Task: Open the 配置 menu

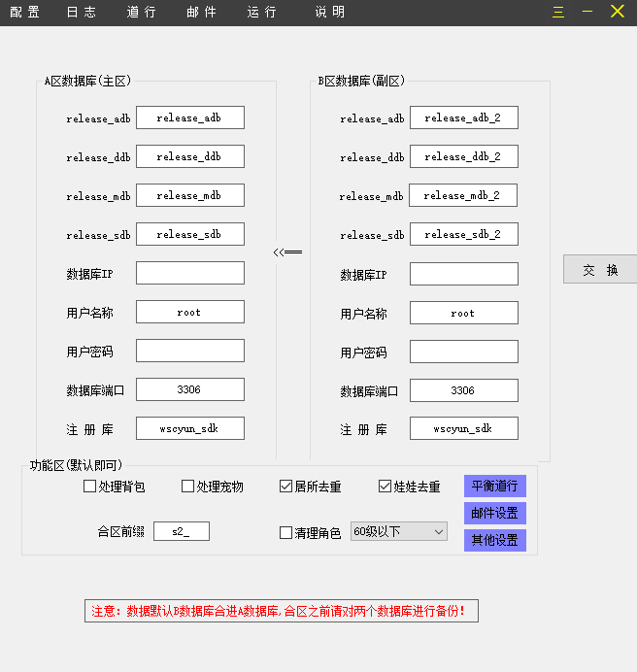Action: point(25,13)
